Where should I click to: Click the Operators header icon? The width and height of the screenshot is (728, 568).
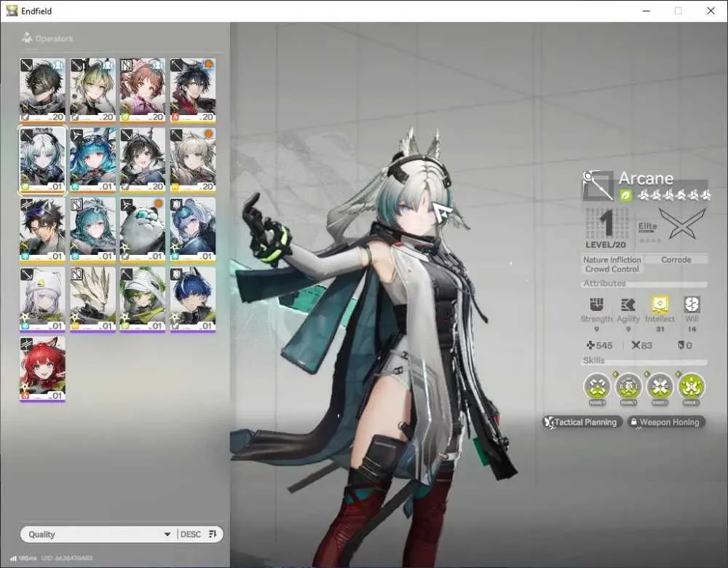point(27,38)
